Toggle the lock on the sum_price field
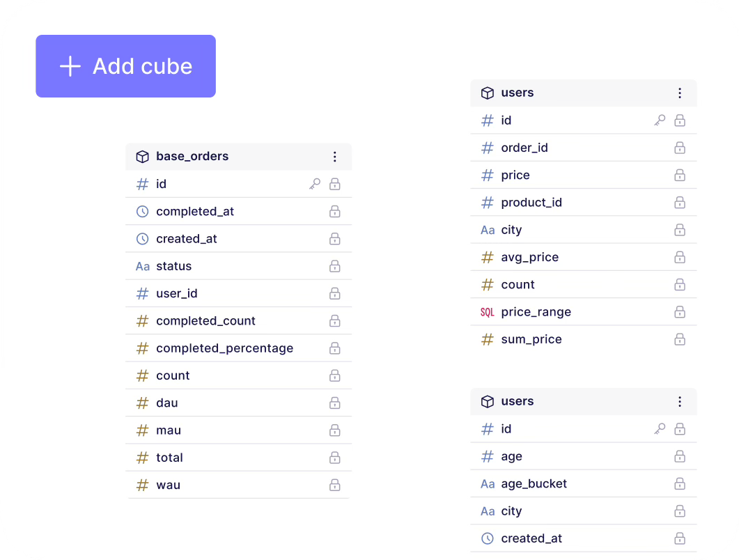 (680, 340)
